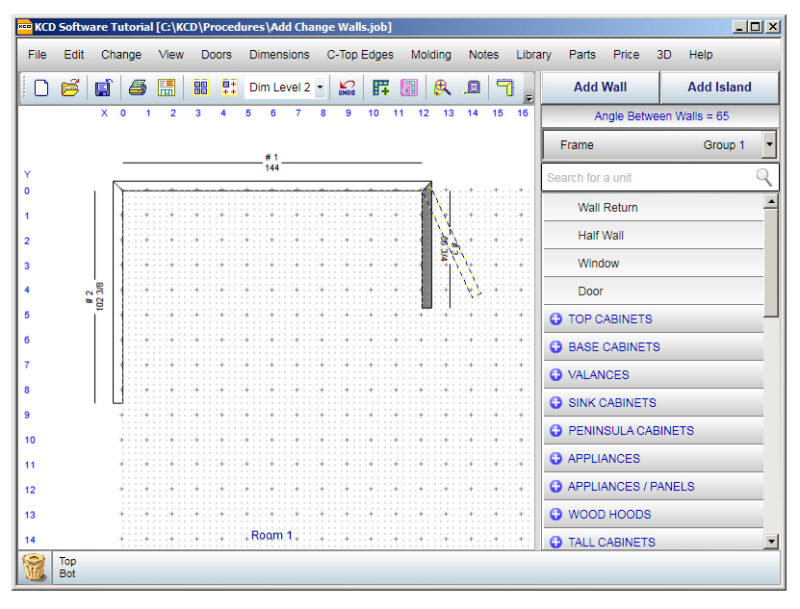Click the trash bin icon at bottom left
Viewport: 800px width, 609px height.
pos(35,568)
